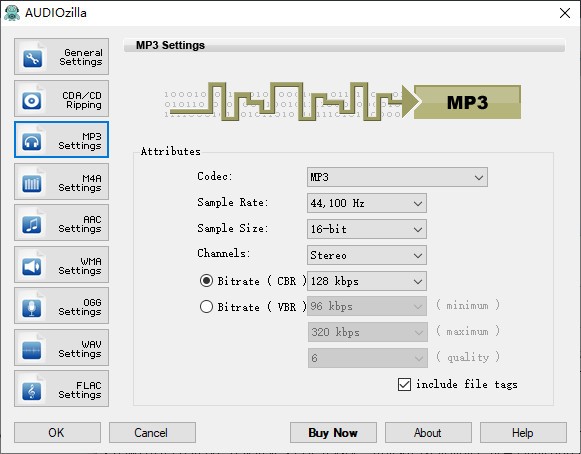Click the AUDIOzilla app logo icon

pos(12,13)
